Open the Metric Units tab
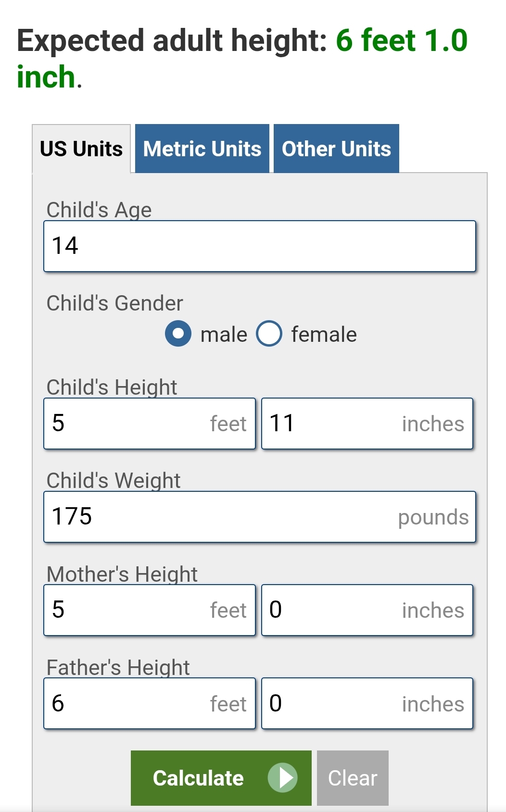 click(202, 149)
